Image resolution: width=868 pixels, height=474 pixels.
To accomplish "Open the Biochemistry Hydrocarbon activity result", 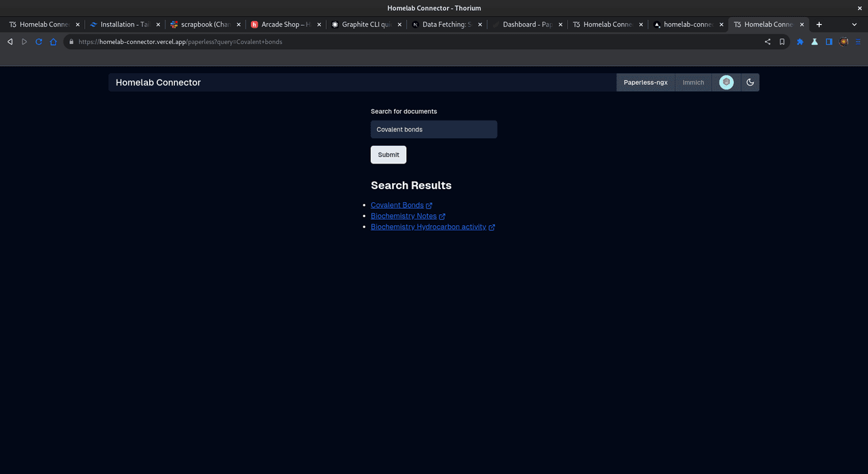I will [x=429, y=227].
